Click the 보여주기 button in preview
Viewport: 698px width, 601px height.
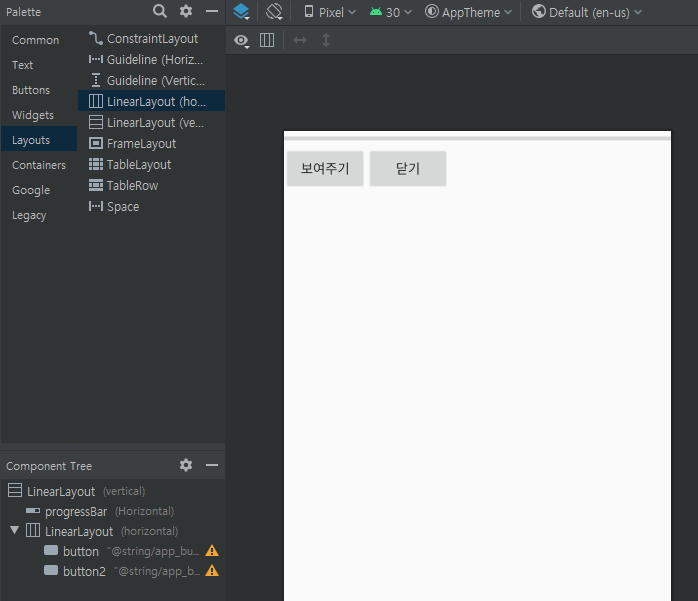click(x=325, y=168)
